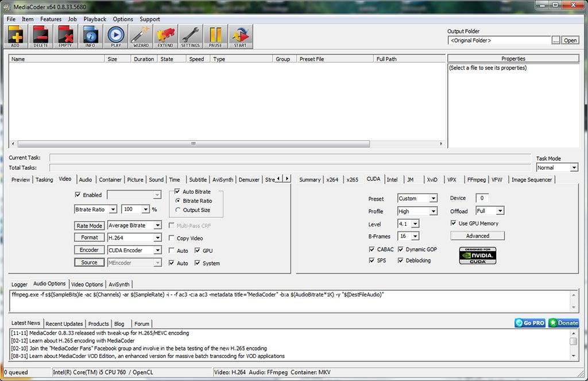Click the Donate button
This screenshot has height=381, width=588.
tap(564, 323)
